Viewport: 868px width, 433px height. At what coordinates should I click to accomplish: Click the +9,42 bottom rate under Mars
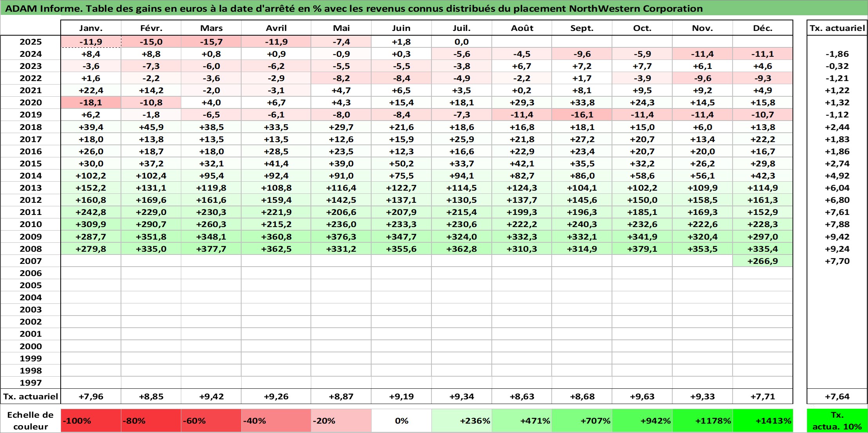click(x=211, y=397)
